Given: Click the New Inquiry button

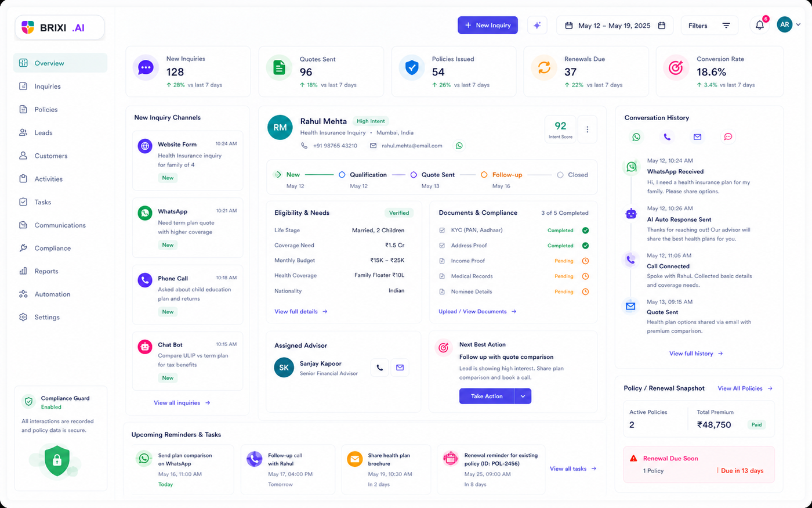Looking at the screenshot, I should click(488, 26).
